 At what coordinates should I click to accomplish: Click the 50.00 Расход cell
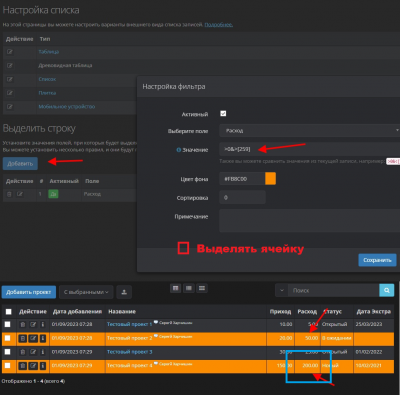[307, 338]
